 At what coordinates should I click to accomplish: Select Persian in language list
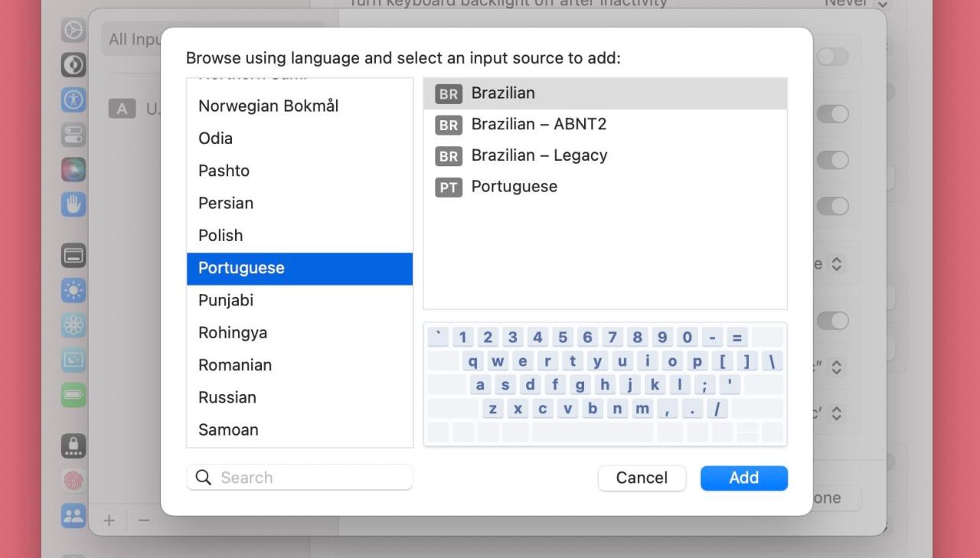tap(299, 203)
